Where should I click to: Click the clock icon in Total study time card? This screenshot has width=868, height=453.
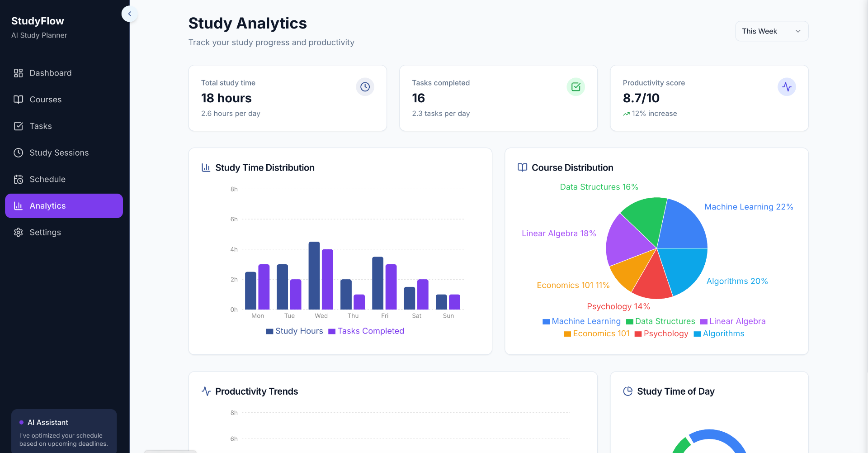(x=365, y=87)
